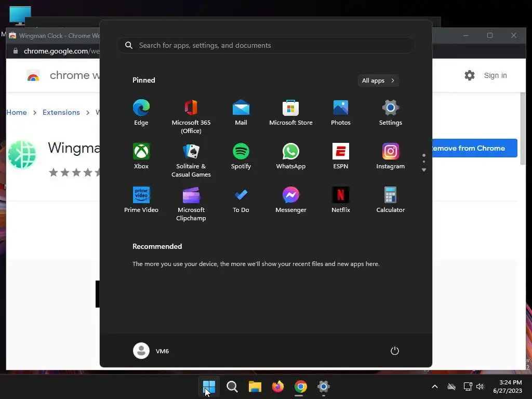Click the Chrome page vertical scrollbar
532x399 pixels.
pos(523,129)
